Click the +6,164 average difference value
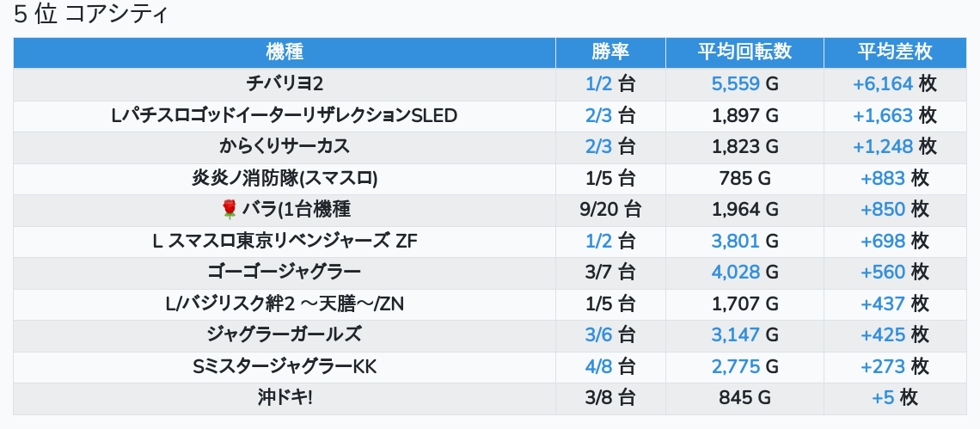The height and width of the screenshot is (429, 980). pyautogui.click(x=883, y=84)
